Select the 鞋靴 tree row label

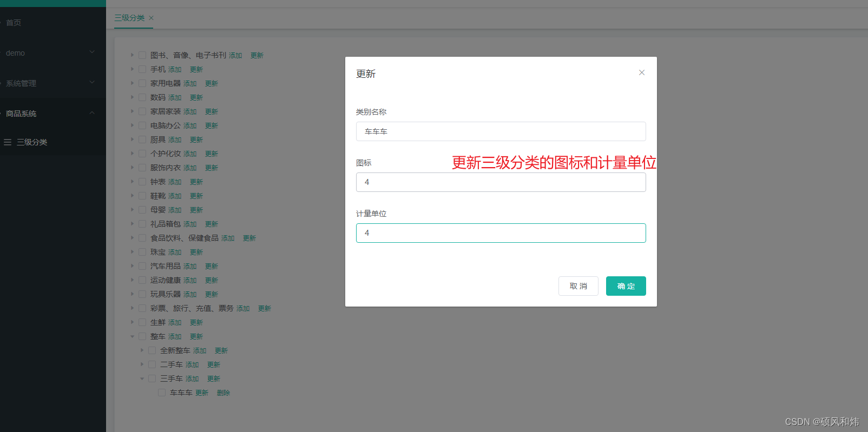[158, 196]
